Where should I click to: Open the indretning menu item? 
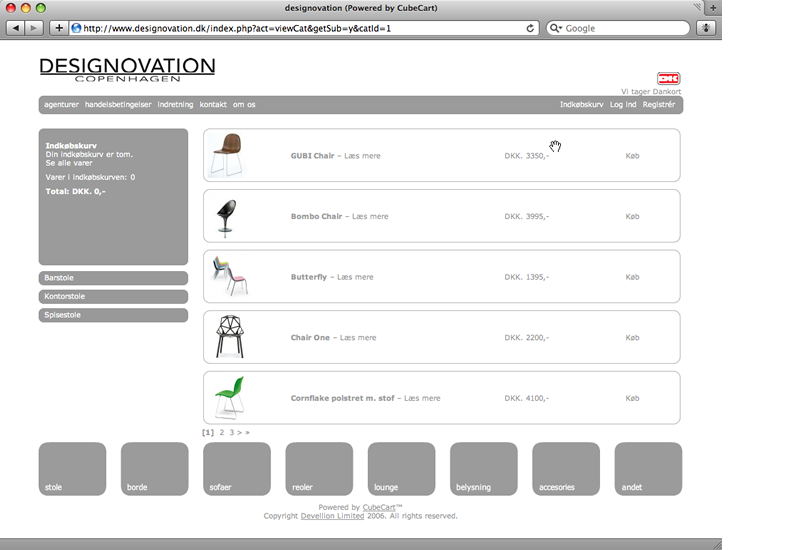(175, 105)
